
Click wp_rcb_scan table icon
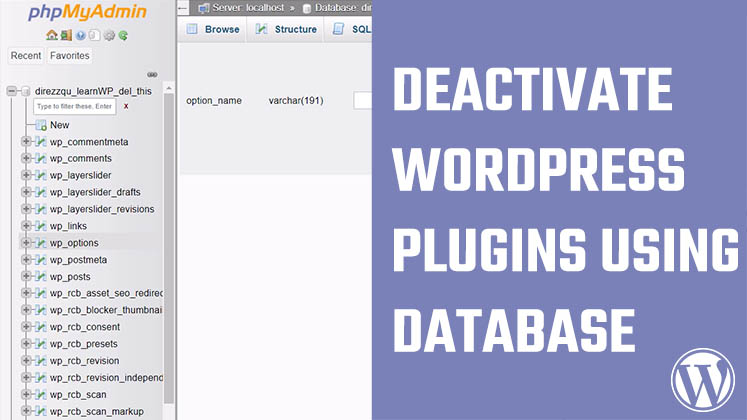click(41, 395)
